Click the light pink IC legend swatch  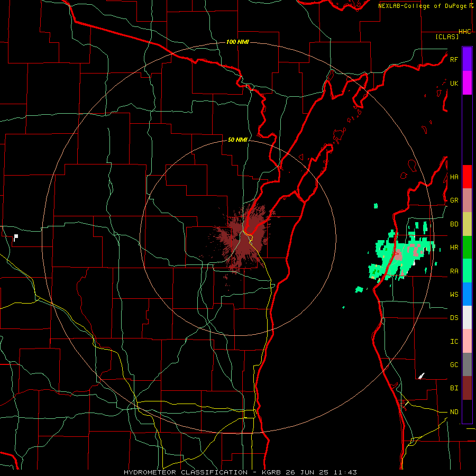tap(467, 341)
